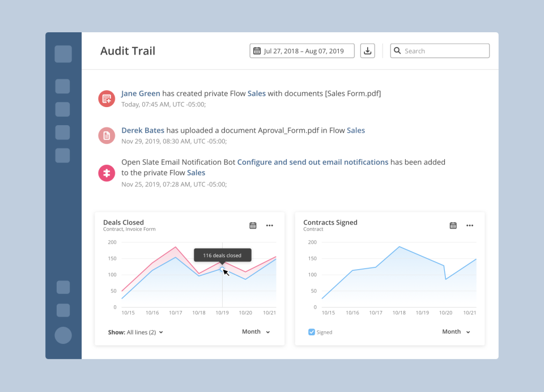The image size is (544, 392).
Task: Open the Sales flow link in Derek Bates's entry
Action: [356, 130]
